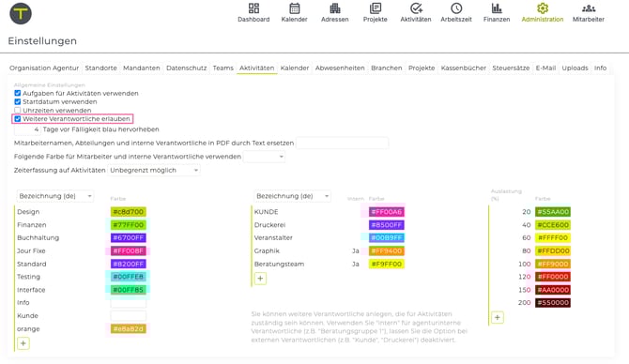Screen dimensions: 629x364
Task: Open Aktivitäten checkmark icon
Action: 416,8
